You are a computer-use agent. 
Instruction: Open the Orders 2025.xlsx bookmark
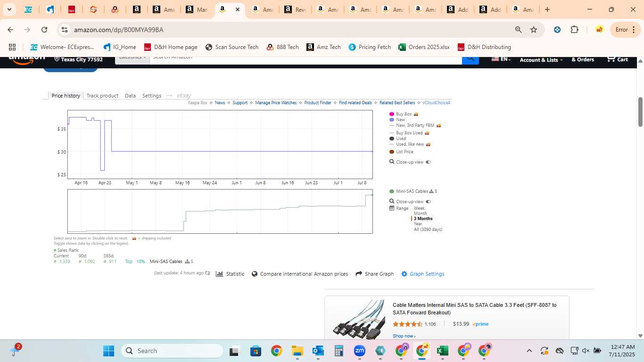coord(424,47)
